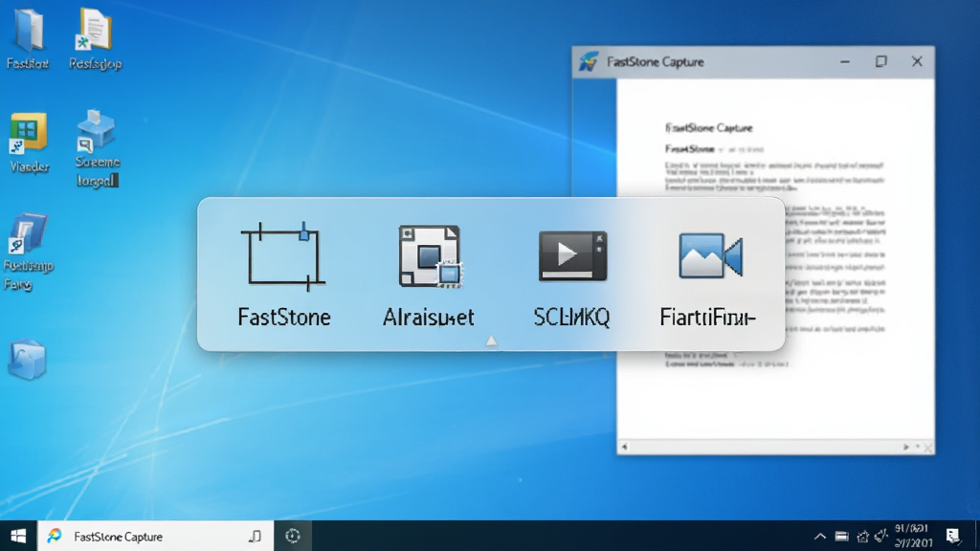Click the SCLMKQ label in popup panel

pos(572,318)
